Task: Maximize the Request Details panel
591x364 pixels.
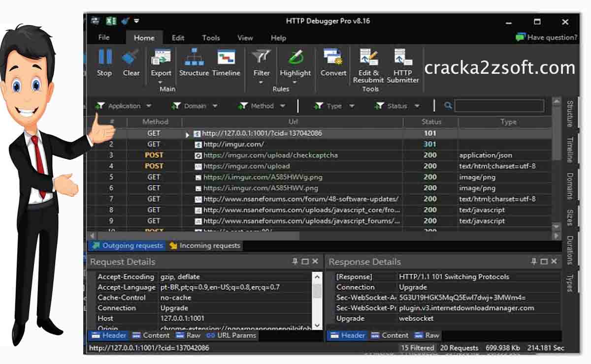Action: (x=305, y=262)
